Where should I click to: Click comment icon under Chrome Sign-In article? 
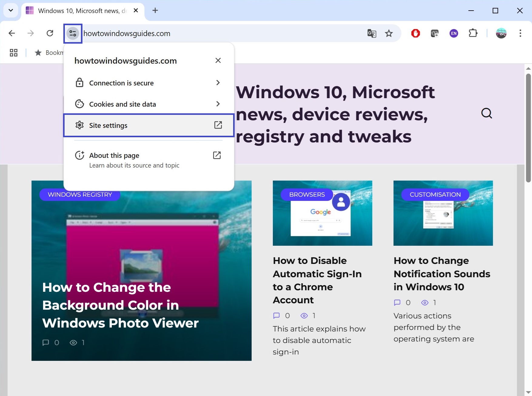276,316
